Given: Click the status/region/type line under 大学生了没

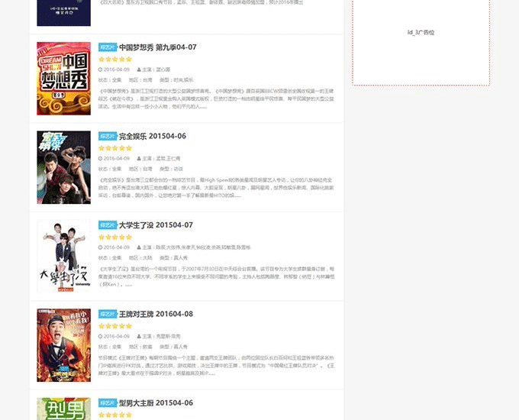Looking at the screenshot, I should 143,258.
